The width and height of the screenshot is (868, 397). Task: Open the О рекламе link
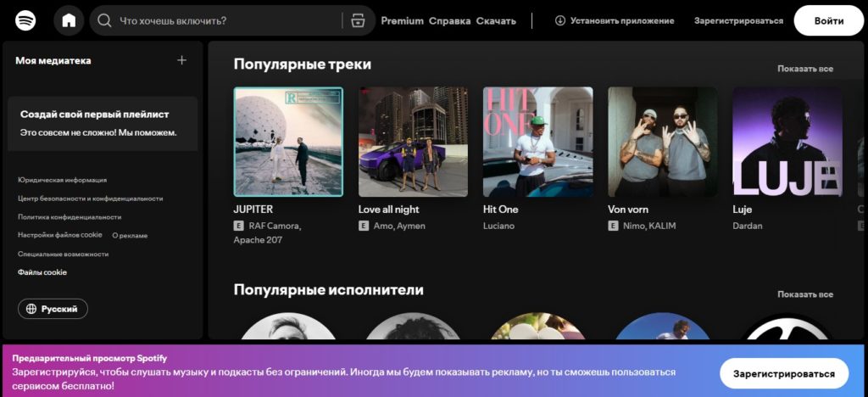[x=130, y=235]
